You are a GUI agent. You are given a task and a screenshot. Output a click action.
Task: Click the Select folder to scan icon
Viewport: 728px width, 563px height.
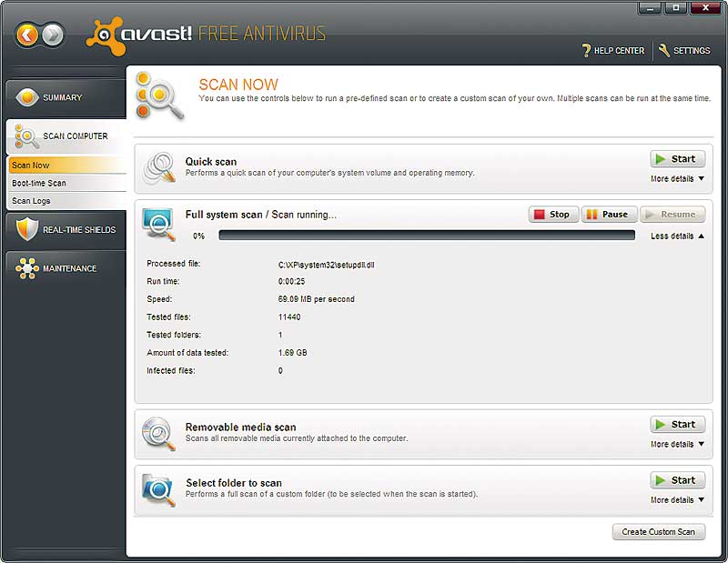click(x=158, y=489)
